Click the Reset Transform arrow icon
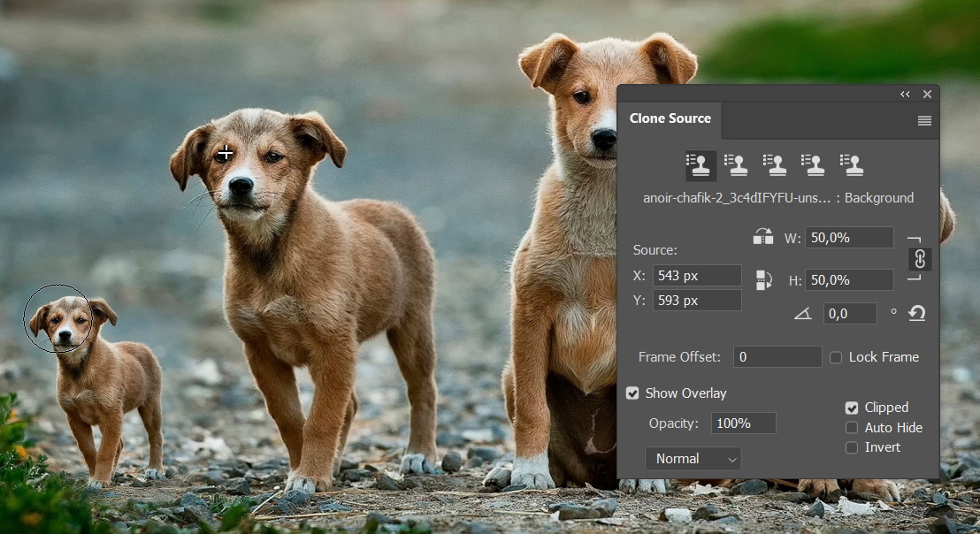The image size is (980, 534). coord(916,313)
